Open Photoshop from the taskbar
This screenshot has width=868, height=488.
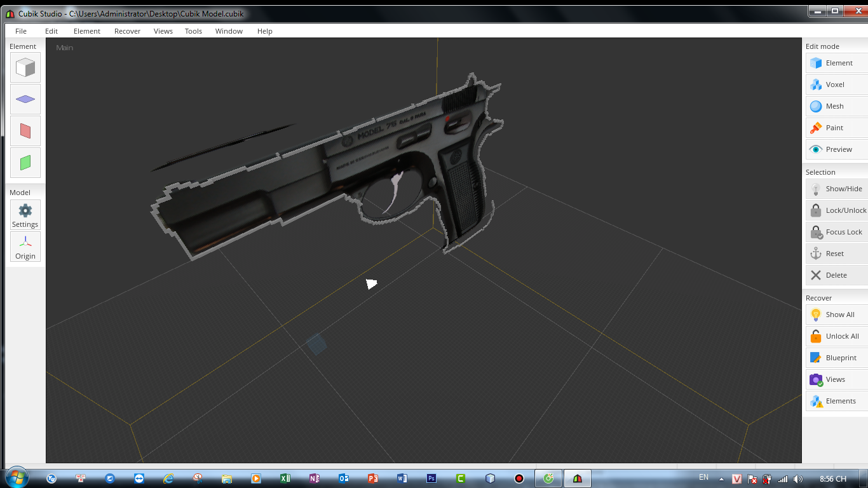(431, 478)
